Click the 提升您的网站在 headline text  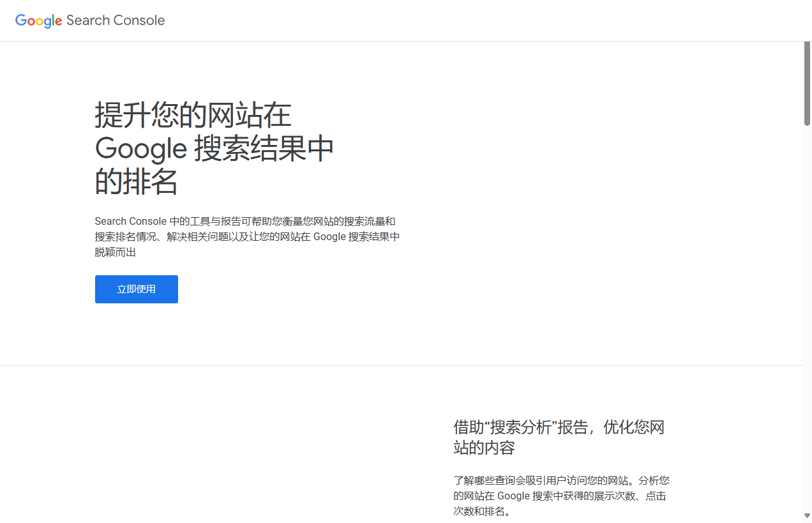pyautogui.click(x=192, y=115)
